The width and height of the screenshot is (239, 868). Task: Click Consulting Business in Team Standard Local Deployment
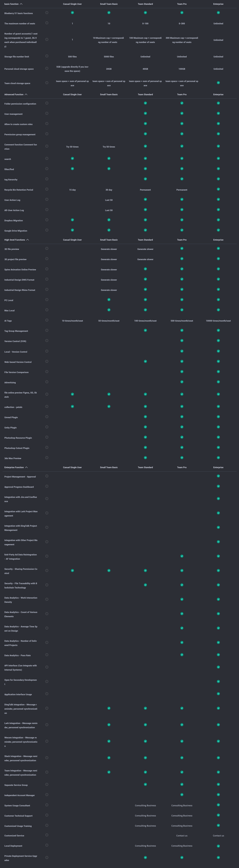pyautogui.click(x=145, y=846)
